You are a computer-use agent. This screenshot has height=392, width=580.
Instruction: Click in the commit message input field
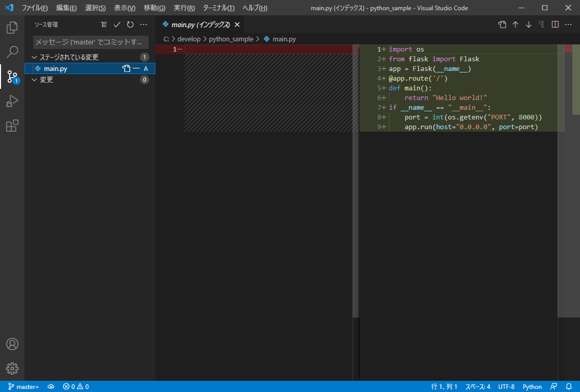point(91,42)
